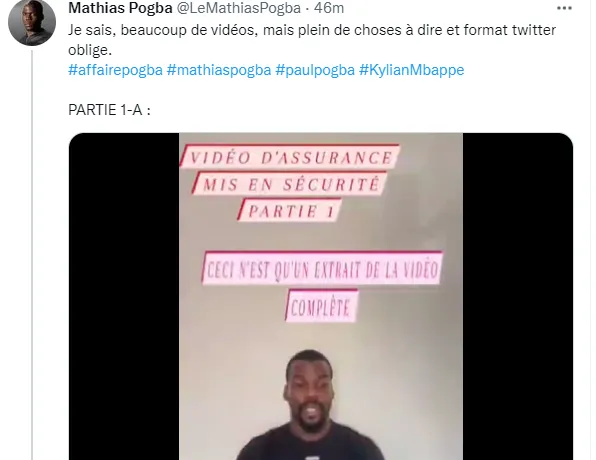Click Mathias Pogba's profile avatar
Viewport: 596px width, 460px height.
[x=32, y=22]
